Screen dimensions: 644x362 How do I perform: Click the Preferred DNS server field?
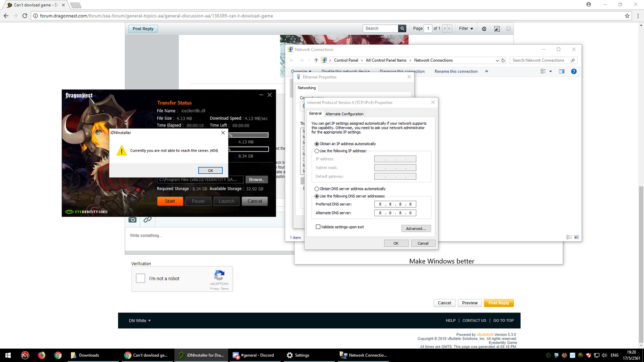[x=395, y=204]
